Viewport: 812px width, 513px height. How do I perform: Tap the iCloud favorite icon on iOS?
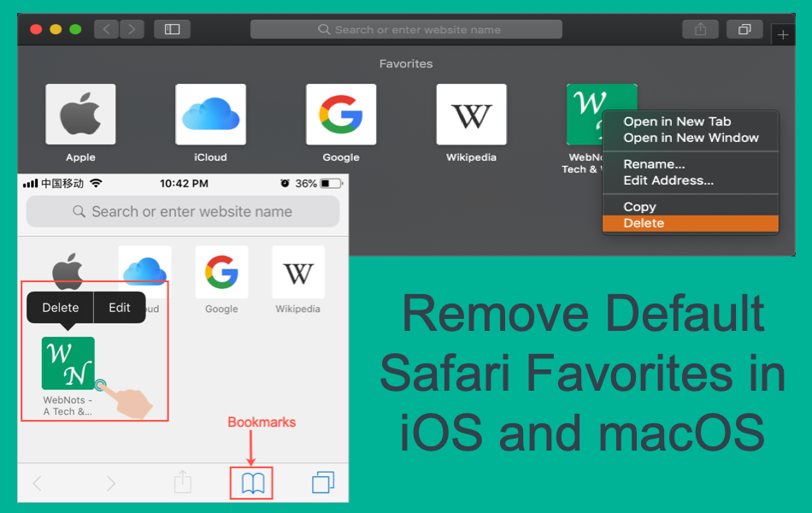click(x=144, y=272)
